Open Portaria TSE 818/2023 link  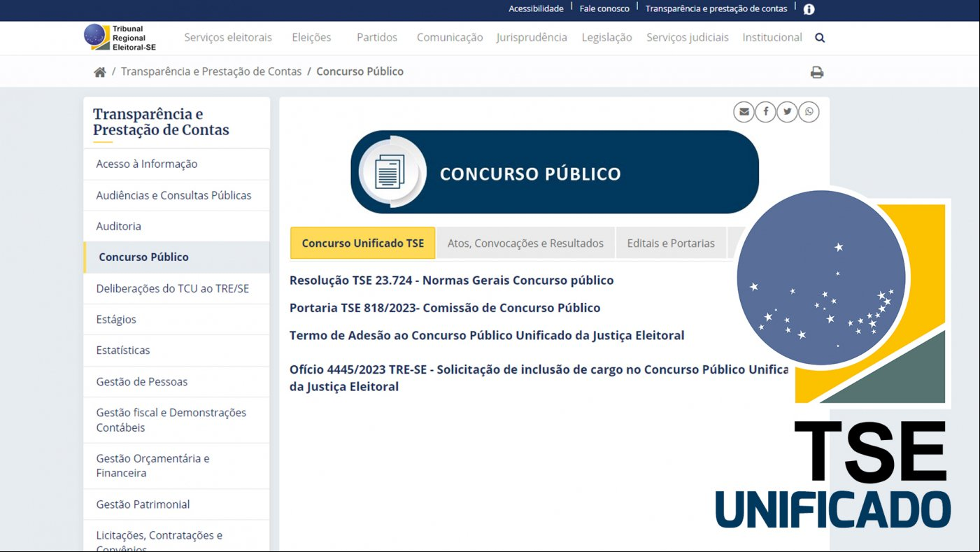[445, 308]
